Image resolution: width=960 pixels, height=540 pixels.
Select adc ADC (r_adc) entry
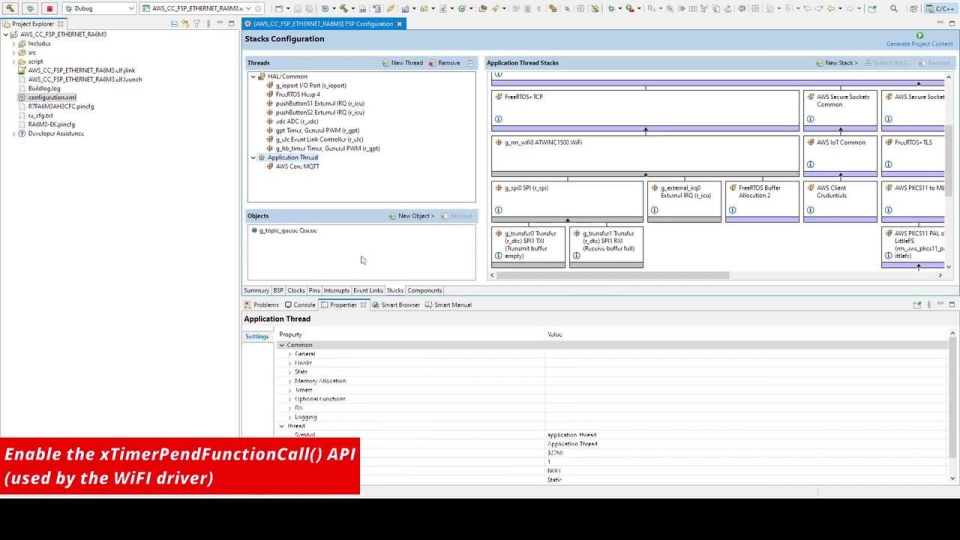296,121
